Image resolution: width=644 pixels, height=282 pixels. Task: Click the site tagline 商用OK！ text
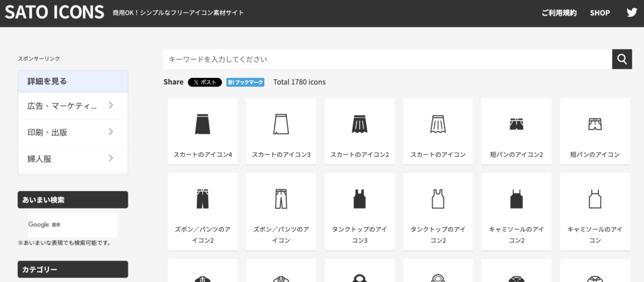click(x=178, y=13)
